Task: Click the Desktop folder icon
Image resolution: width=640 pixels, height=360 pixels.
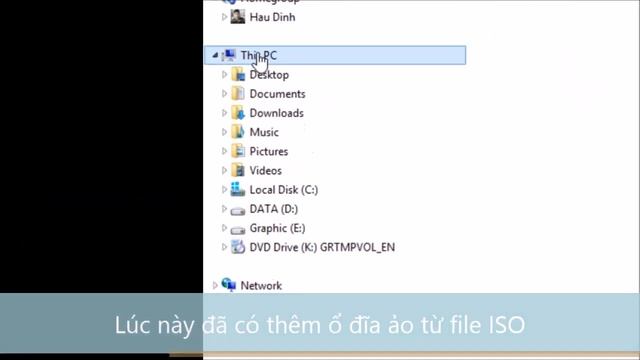Action: click(x=238, y=74)
